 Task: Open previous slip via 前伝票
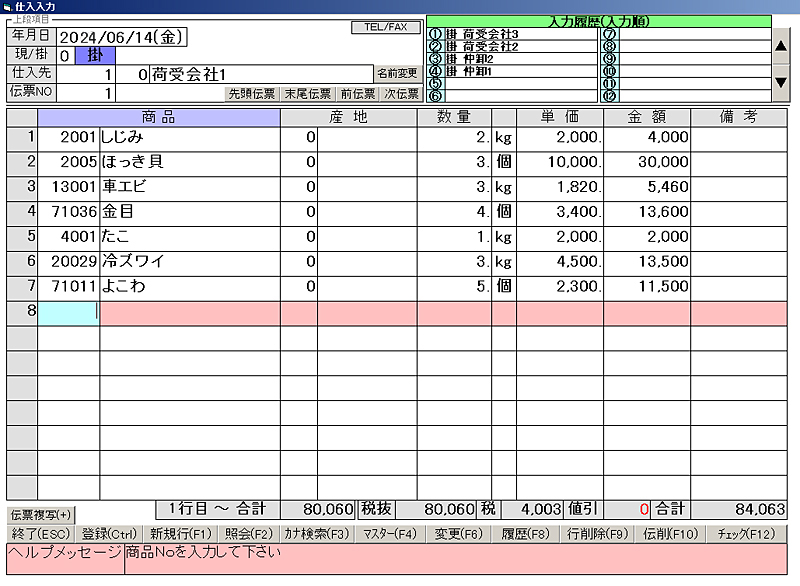coord(357,94)
